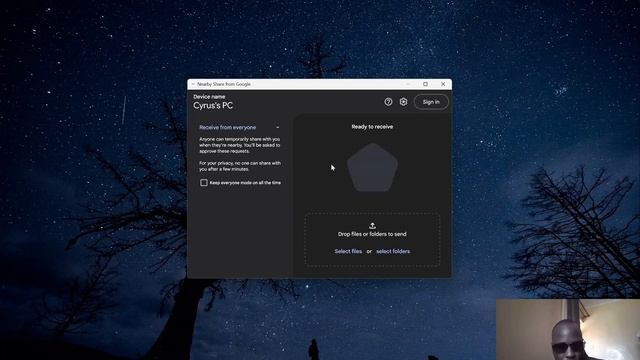Close the Nearby Share window

[x=443, y=84]
